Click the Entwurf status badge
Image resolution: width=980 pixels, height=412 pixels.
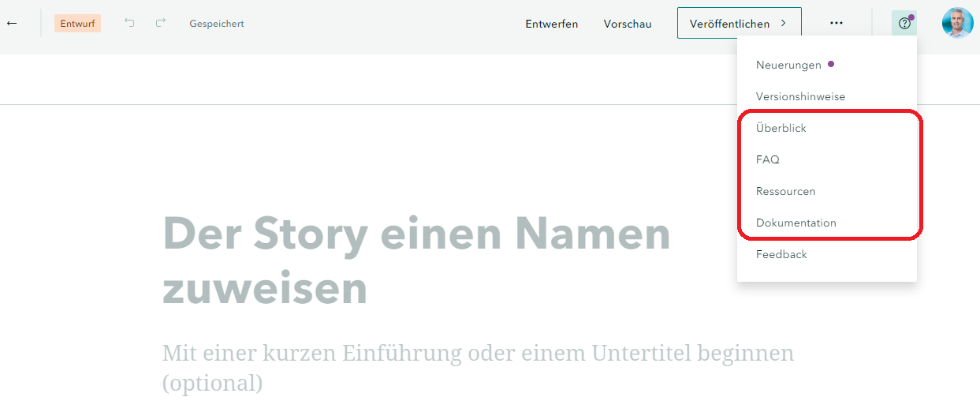(77, 24)
